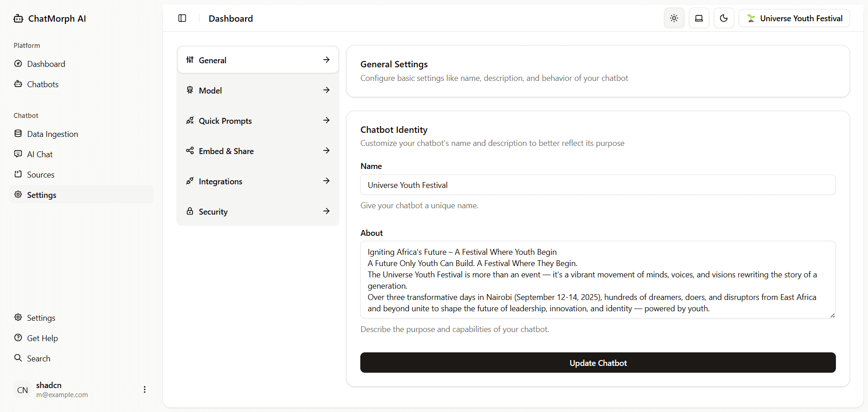Open the Universe Youth Festival chatbot switcher

click(x=794, y=18)
